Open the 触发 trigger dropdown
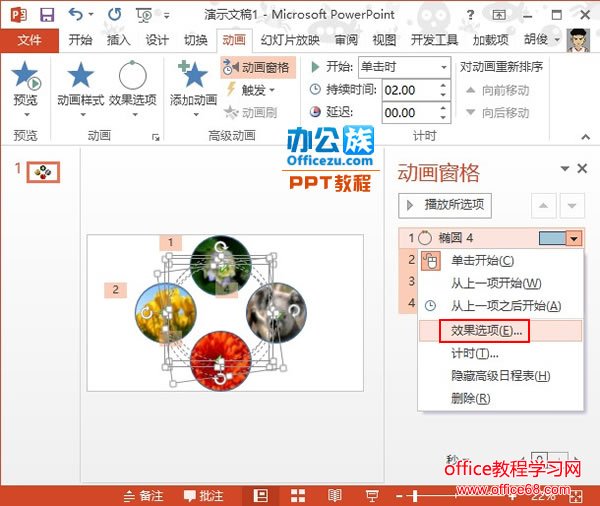600x506 pixels. pos(251,90)
